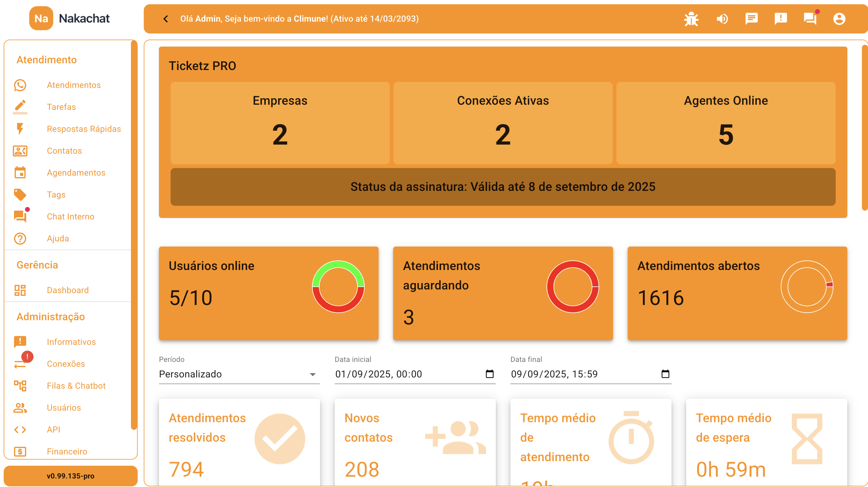The width and height of the screenshot is (868, 487).
Task: Open the messages icon in header
Action: tap(751, 19)
